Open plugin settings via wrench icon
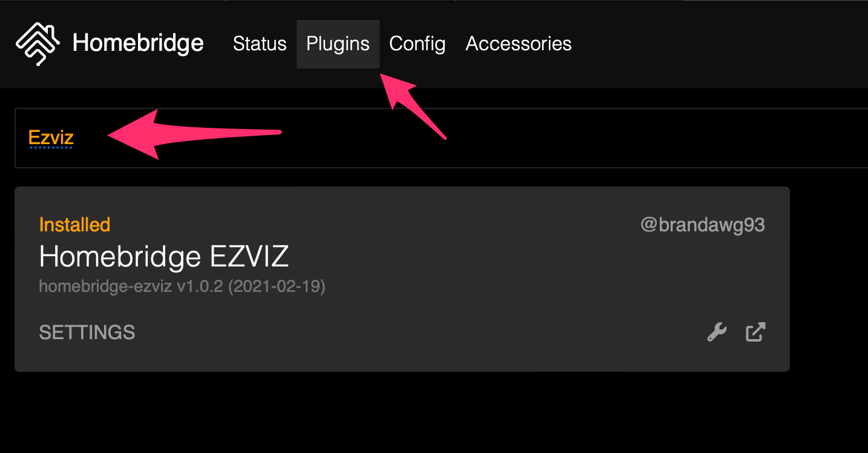The width and height of the screenshot is (868, 453). click(x=717, y=332)
